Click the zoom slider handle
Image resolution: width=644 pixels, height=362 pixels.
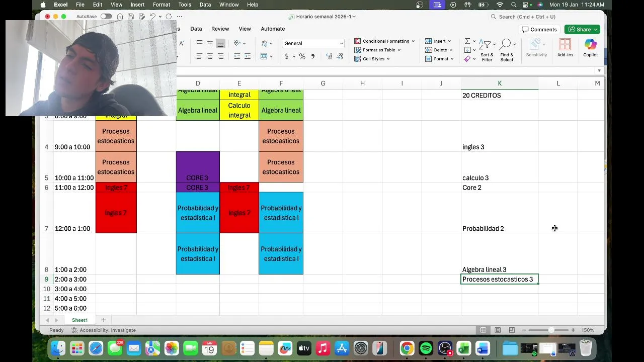pos(551,330)
